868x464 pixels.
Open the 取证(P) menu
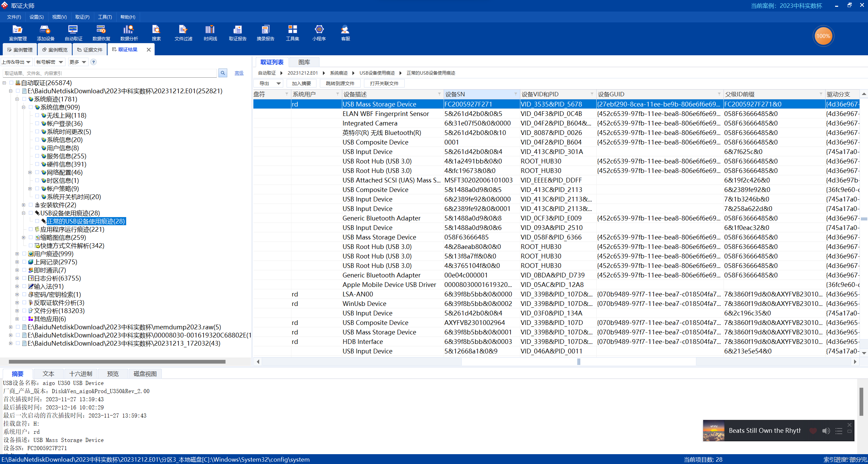pyautogui.click(x=82, y=17)
